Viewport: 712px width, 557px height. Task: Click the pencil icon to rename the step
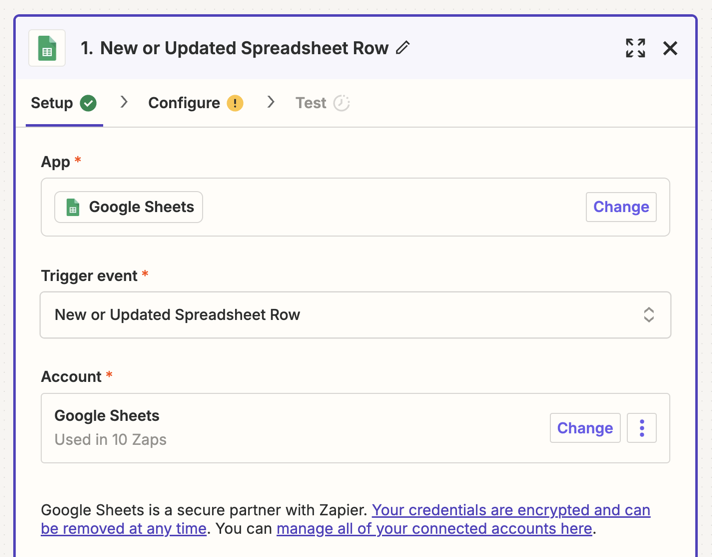[403, 48]
